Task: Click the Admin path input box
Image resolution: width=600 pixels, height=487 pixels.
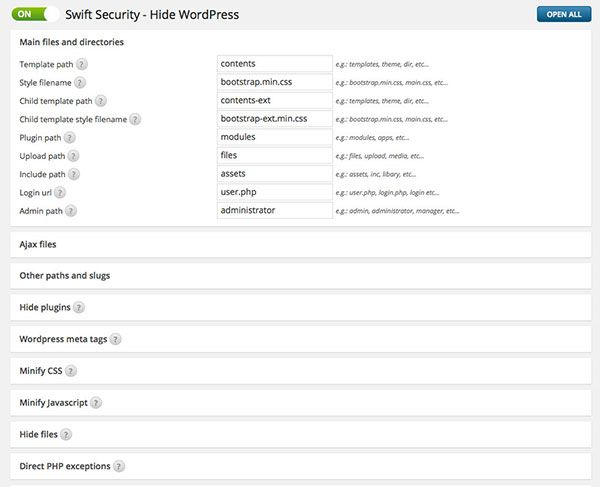Action: [274, 211]
